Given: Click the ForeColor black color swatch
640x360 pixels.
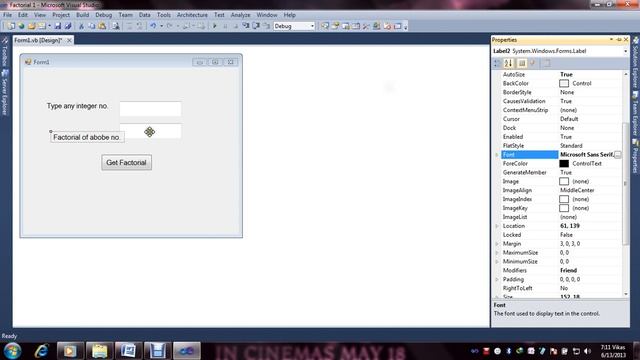Looking at the screenshot, I should (564, 164).
